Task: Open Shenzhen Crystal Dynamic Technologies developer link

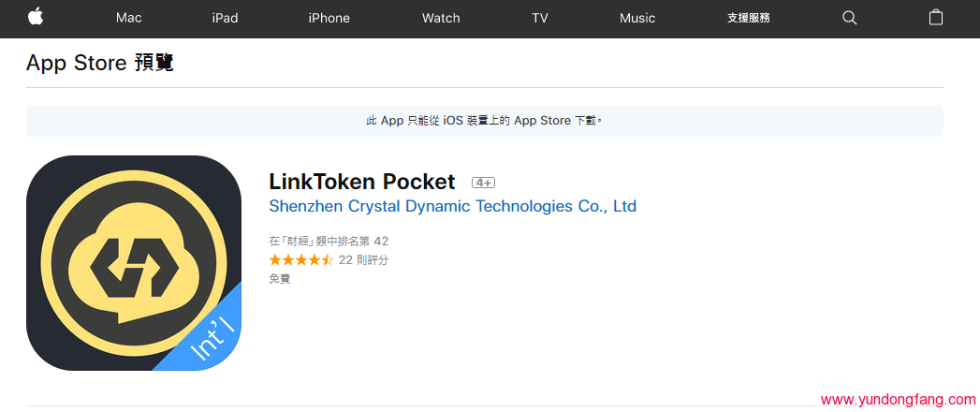Action: point(452,206)
